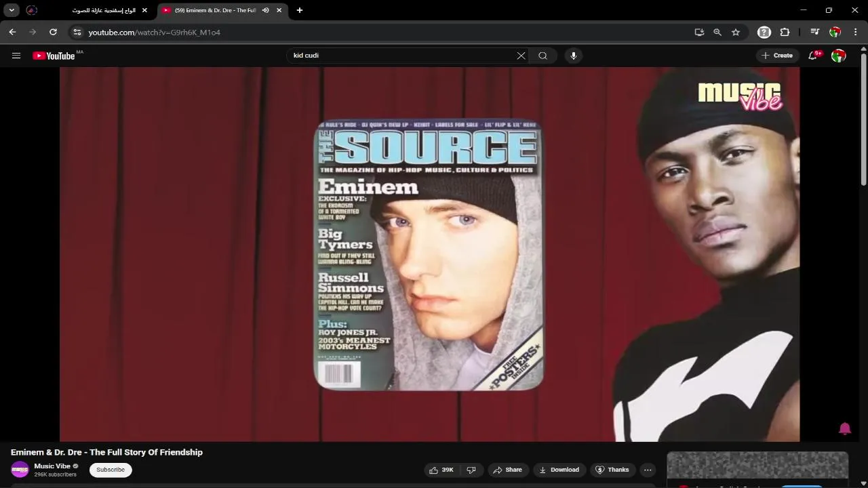This screenshot has width=868, height=488.
Task: Subscribe to Music Vibe
Action: click(x=111, y=470)
